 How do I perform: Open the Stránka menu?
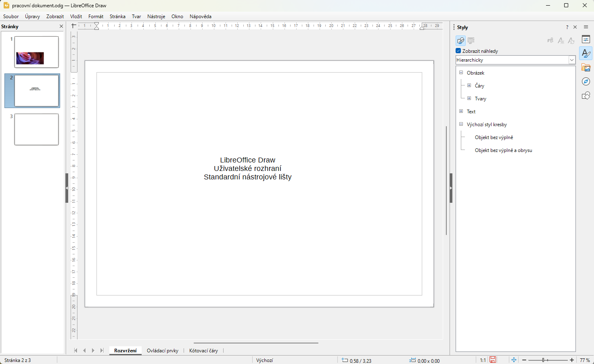click(x=117, y=17)
